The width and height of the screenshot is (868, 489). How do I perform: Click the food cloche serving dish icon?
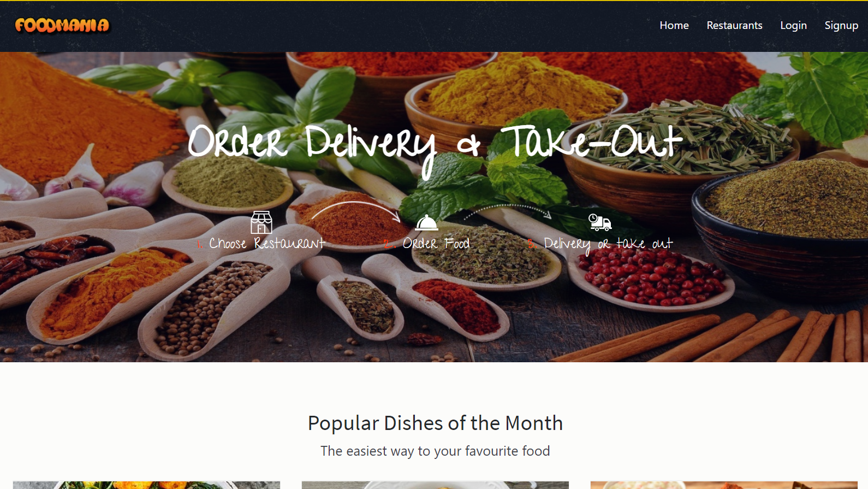(x=426, y=223)
